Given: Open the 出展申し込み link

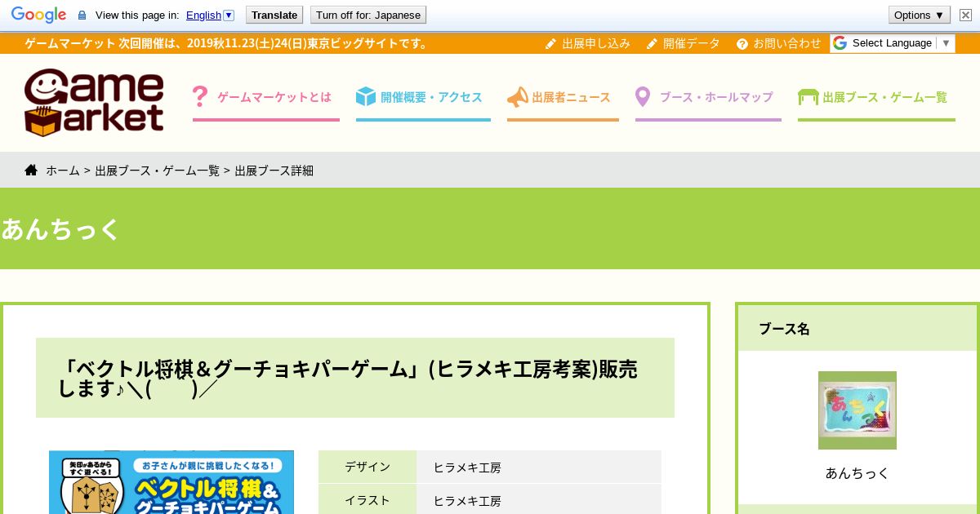Looking at the screenshot, I should tap(596, 43).
